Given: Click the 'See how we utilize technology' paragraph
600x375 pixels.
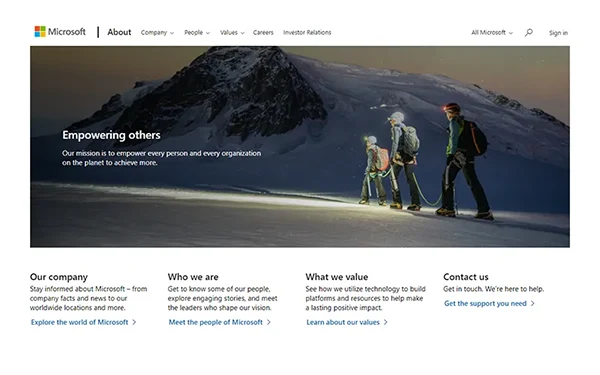Looking at the screenshot, I should click(x=365, y=298).
